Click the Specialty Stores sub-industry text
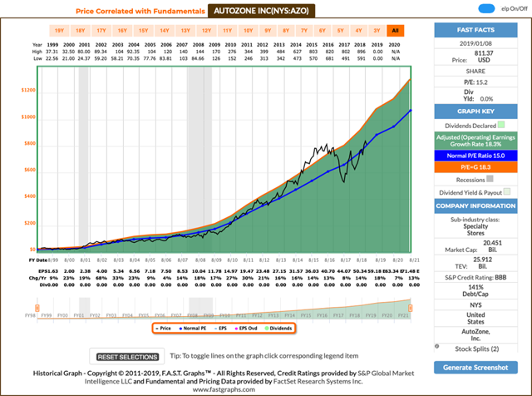Viewport: 532px width, 396px height. 475,230
